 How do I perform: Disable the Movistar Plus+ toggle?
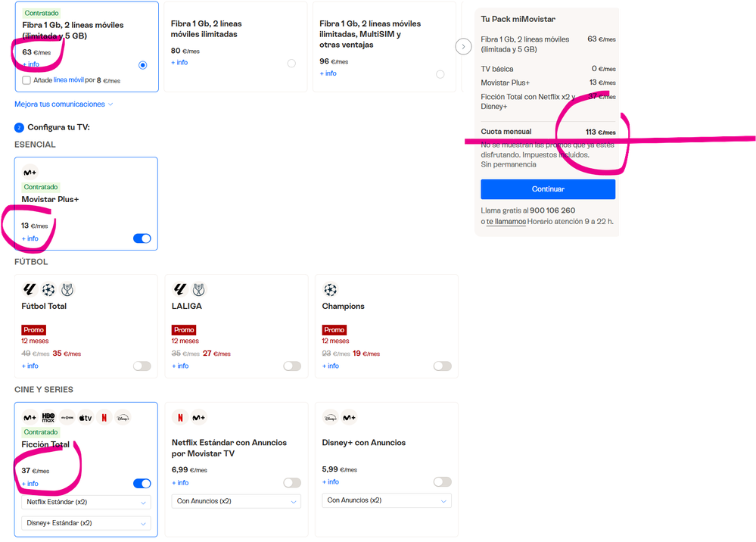(142, 238)
